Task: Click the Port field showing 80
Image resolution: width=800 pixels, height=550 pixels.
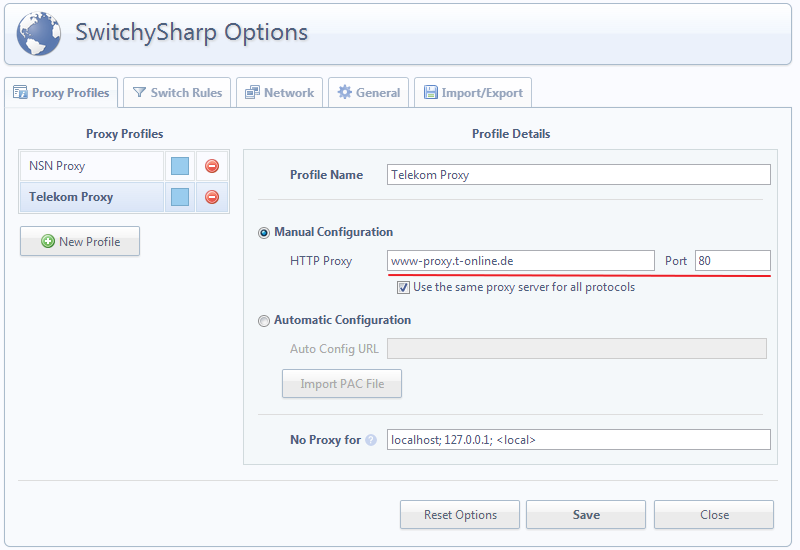Action: point(733,261)
